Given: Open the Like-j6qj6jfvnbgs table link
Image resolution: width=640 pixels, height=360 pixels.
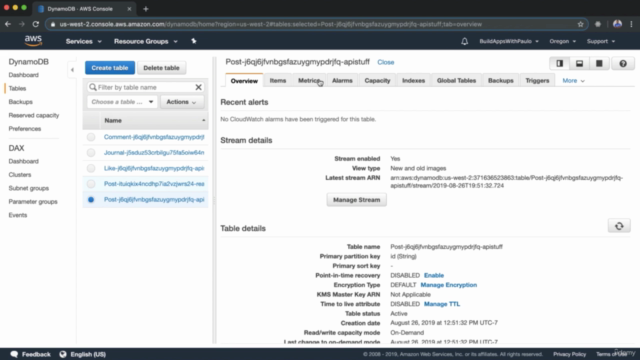Looking at the screenshot, I should (154, 168).
